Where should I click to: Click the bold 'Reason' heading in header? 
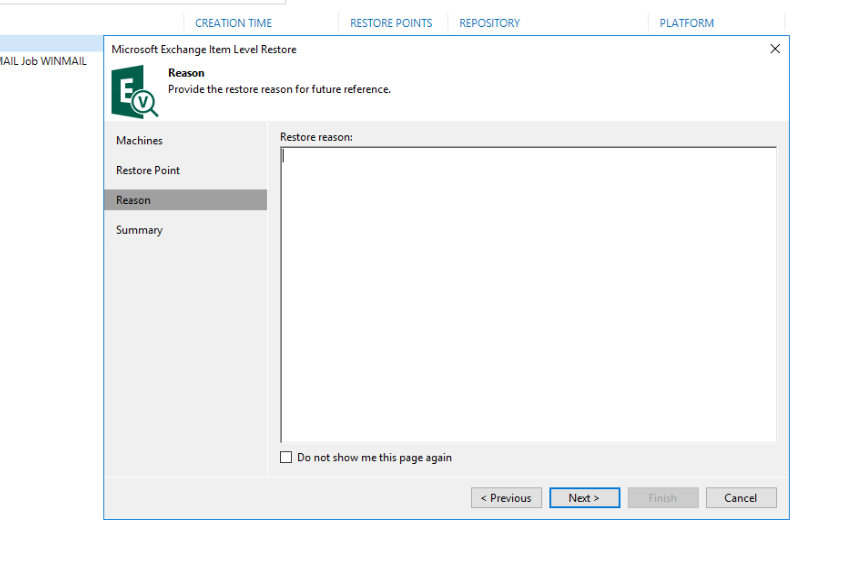point(186,73)
